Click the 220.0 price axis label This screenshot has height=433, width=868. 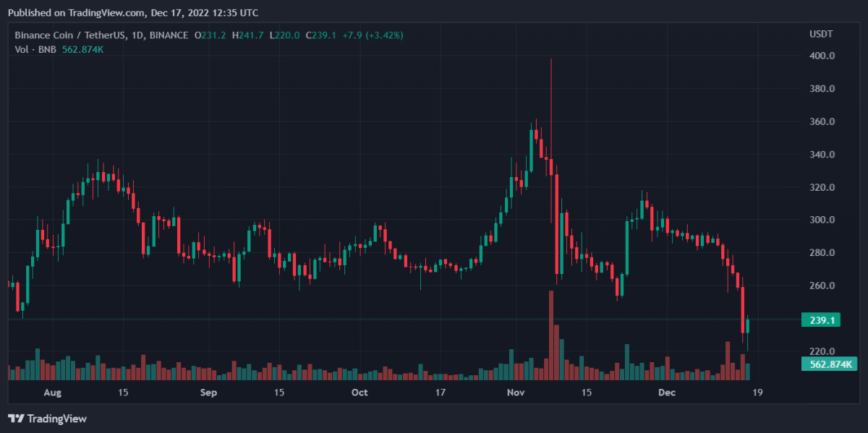(822, 351)
